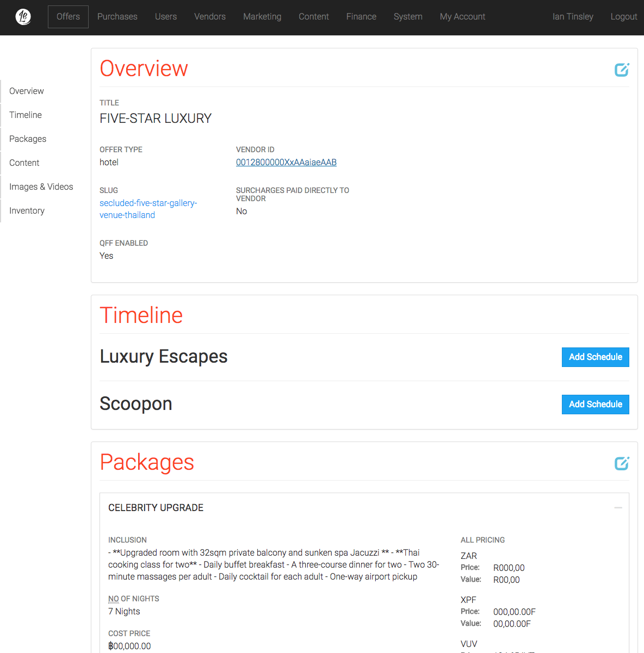Log out of the admin portal
The image size is (644, 653).
click(x=623, y=17)
